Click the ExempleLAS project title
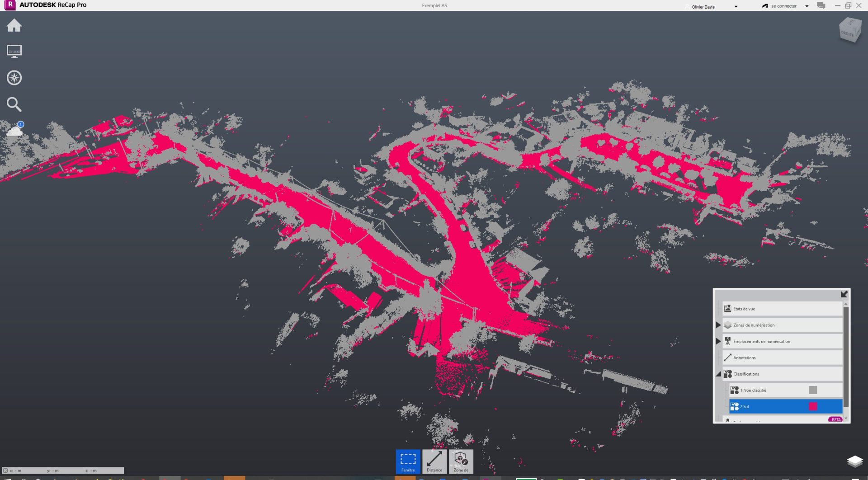This screenshot has width=868, height=480. tap(434, 5)
